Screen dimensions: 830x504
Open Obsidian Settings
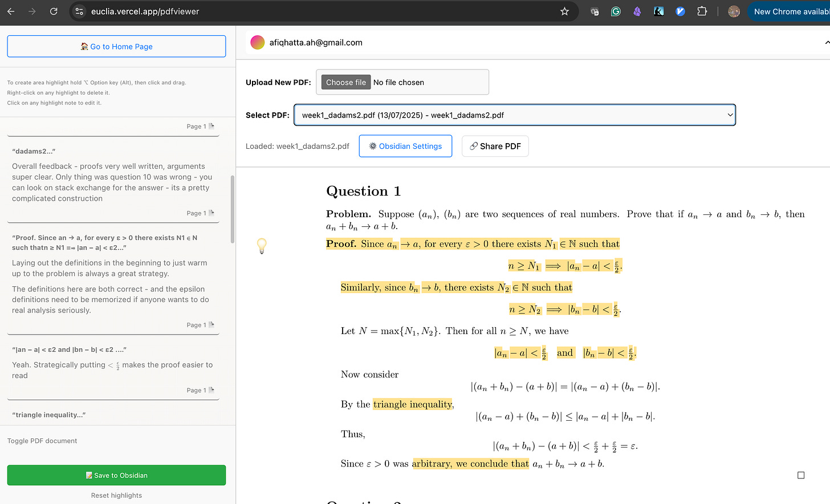[405, 146]
